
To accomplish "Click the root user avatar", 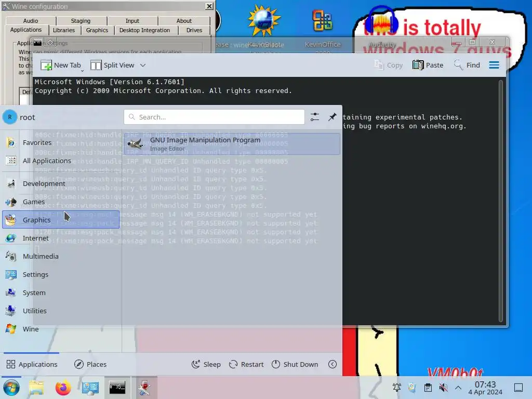I will [x=10, y=117].
